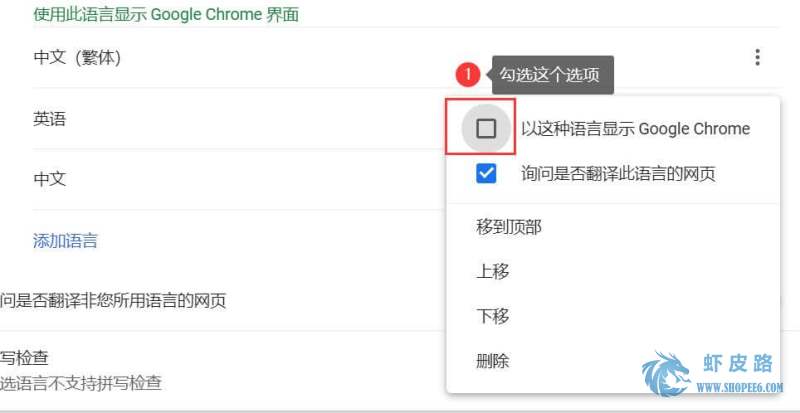Uncheck the 询问是否翻译此语言的网页 checkbox

click(486, 174)
